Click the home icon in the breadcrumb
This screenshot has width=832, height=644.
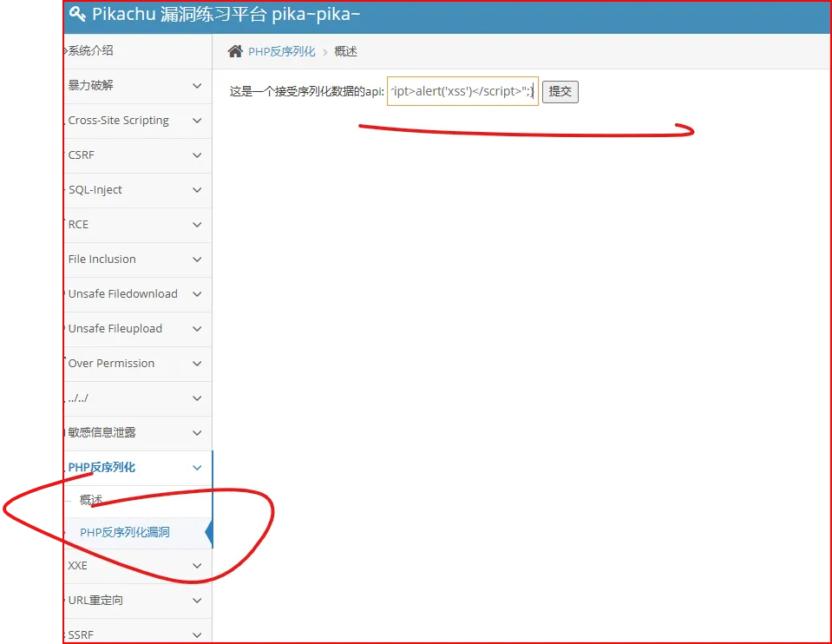click(235, 51)
